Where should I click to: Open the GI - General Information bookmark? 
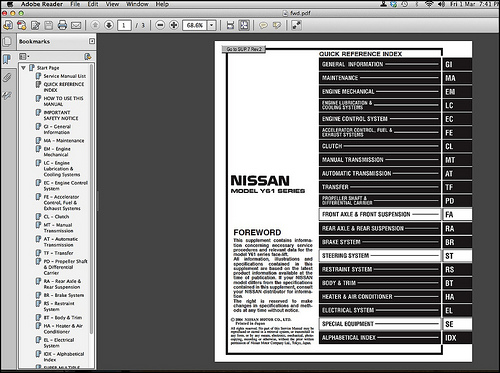click(x=57, y=129)
